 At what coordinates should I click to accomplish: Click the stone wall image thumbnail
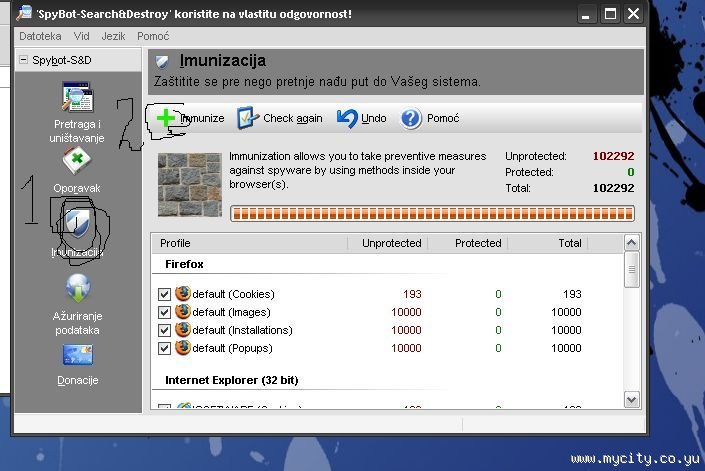pos(190,185)
